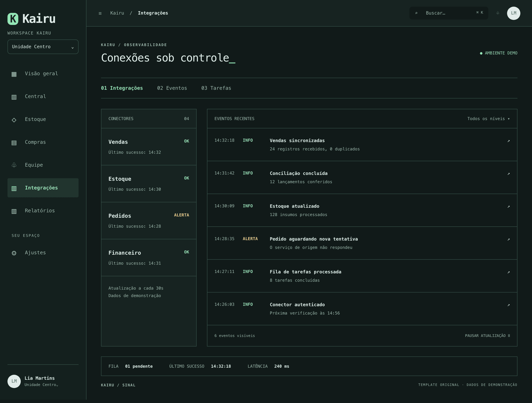Click the ALERTA badge on Pedidos

181,215
